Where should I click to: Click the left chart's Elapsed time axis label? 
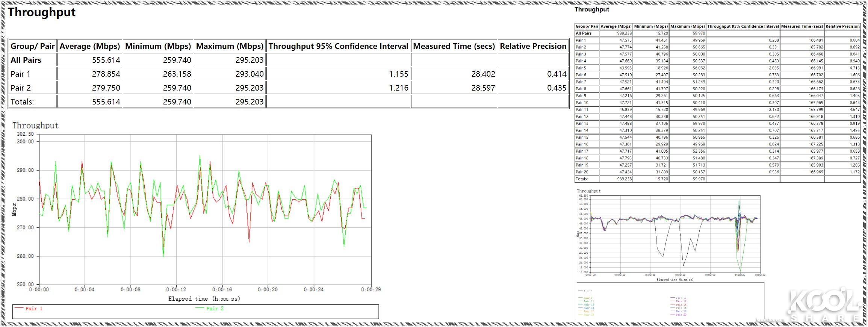204,299
